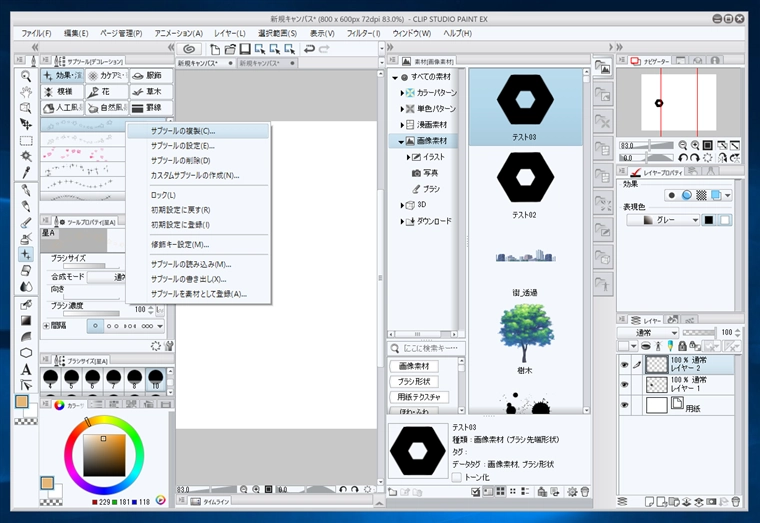Choose サブツールの設定(E)... menu entry
Screen dimensions: 760x523
(198, 145)
